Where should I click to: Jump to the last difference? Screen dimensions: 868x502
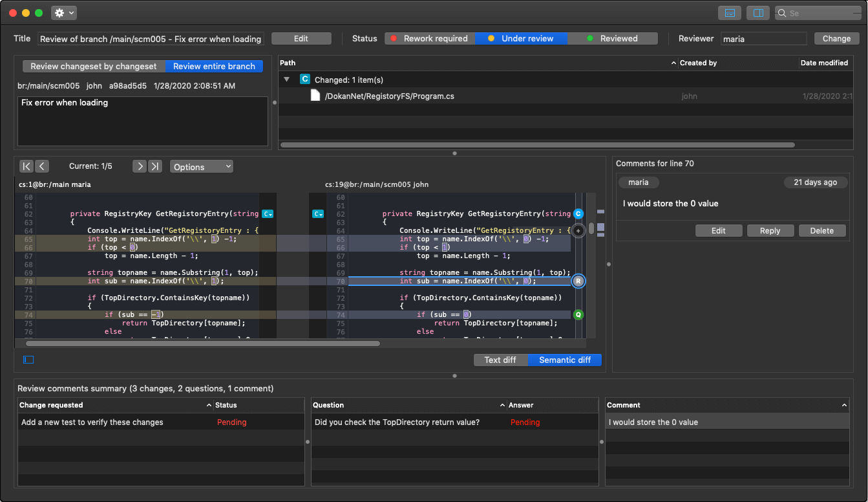[x=155, y=166]
